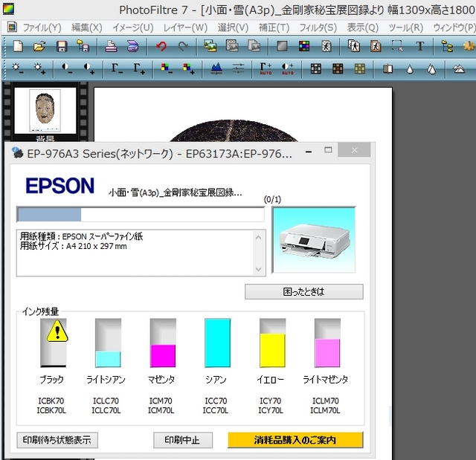Click the Gamma minus icon
The image size is (476, 460).
click(117, 68)
